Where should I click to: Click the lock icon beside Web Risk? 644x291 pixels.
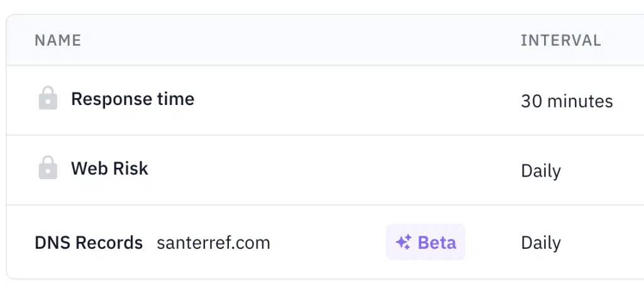48,167
